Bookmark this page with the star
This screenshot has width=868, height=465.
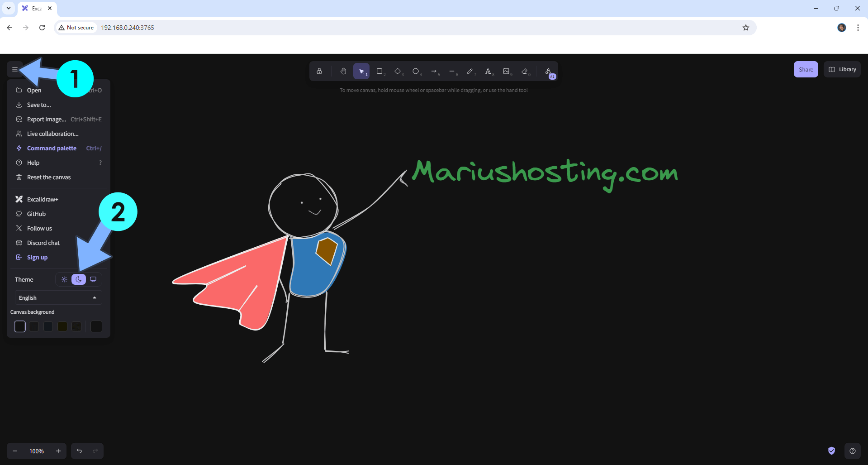[x=746, y=28]
